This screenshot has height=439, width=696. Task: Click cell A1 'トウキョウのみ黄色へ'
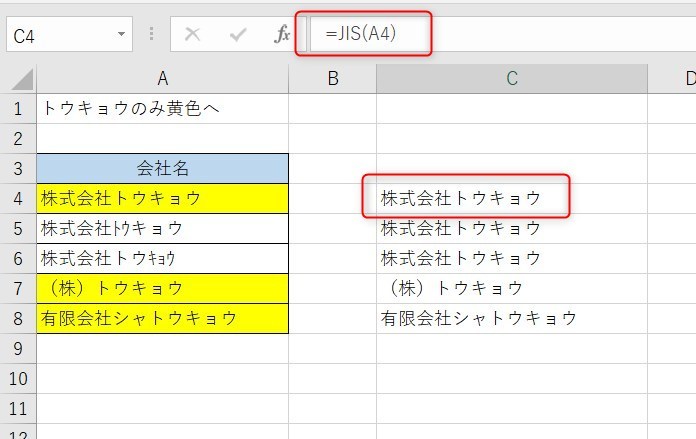[162, 109]
